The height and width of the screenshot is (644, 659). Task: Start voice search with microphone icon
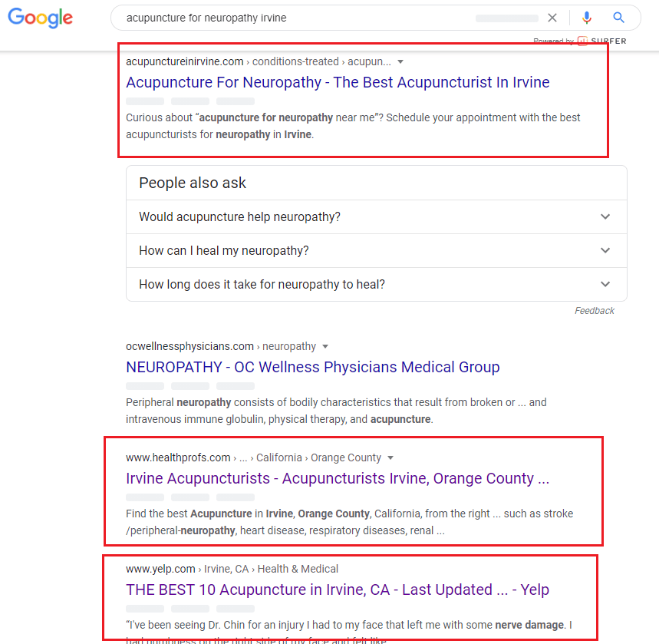[587, 18]
